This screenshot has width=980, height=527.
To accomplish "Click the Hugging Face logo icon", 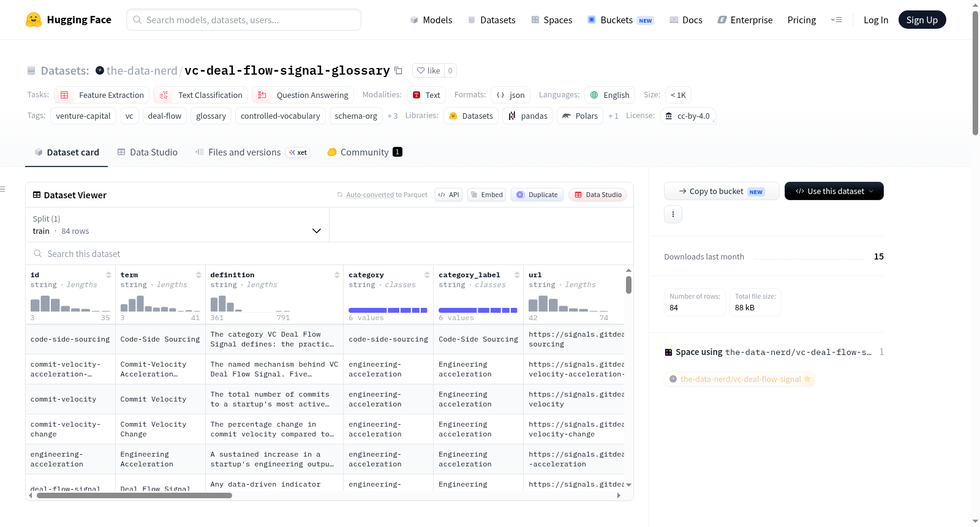I will [34, 20].
